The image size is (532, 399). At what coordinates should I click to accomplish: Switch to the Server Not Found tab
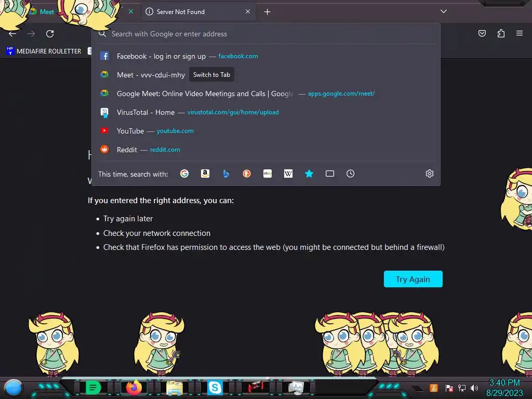(x=198, y=12)
